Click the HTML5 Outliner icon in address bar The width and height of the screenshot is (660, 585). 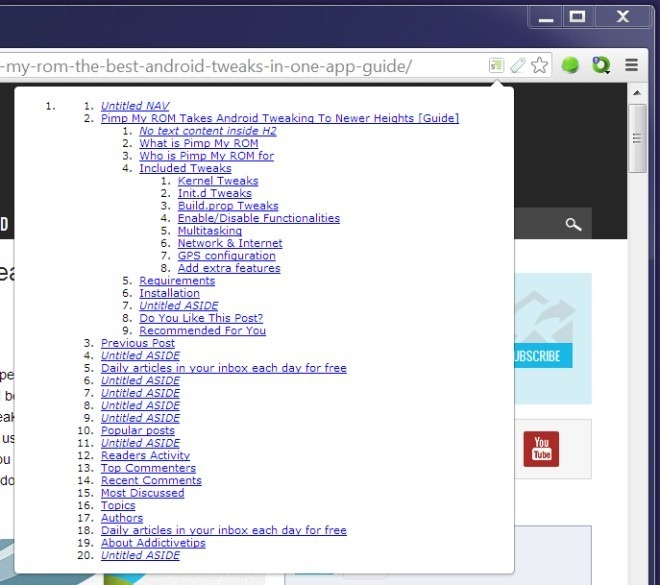(496, 65)
